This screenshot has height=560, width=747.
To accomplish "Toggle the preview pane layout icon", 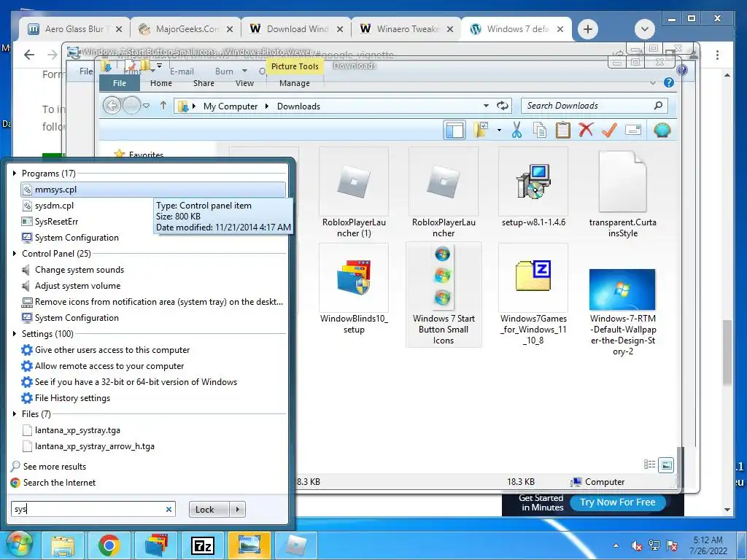I will pos(454,130).
